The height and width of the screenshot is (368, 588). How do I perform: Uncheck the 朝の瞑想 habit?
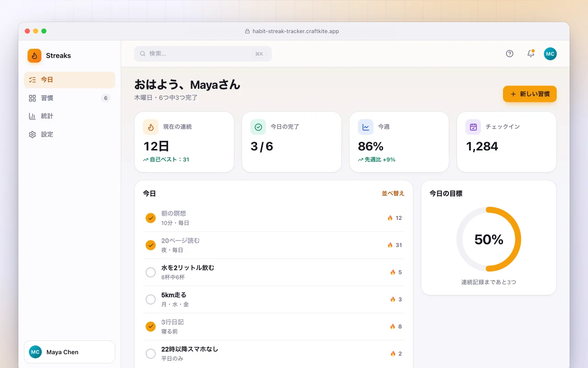151,218
